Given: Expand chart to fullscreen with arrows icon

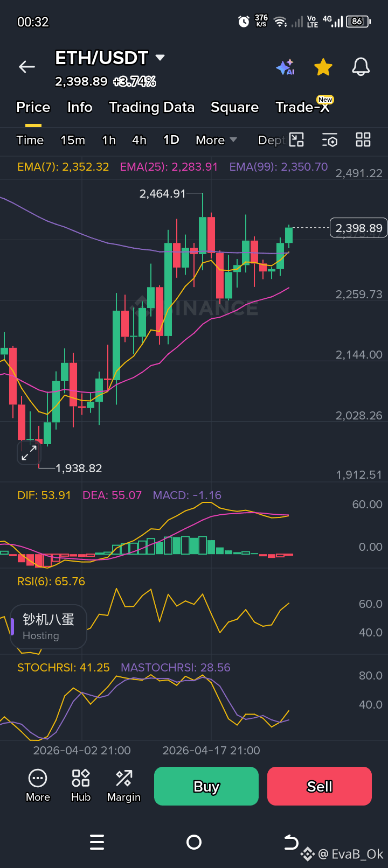Looking at the screenshot, I should click(x=29, y=453).
